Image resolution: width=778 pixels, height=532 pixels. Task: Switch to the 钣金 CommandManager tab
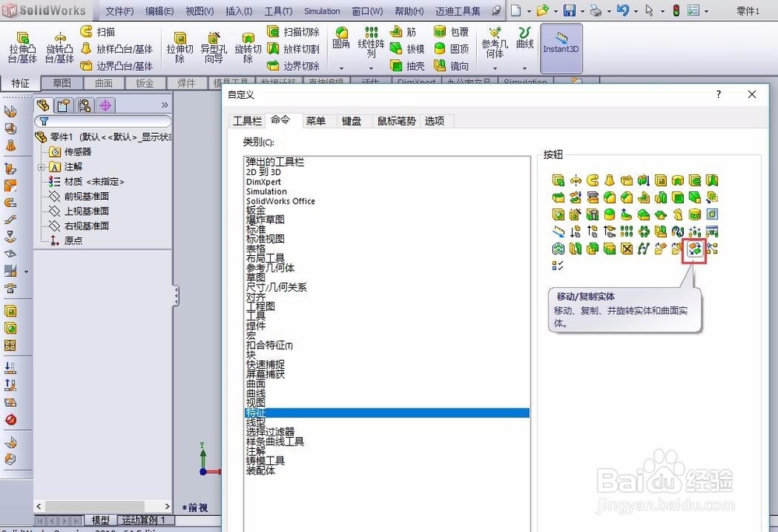pos(145,83)
